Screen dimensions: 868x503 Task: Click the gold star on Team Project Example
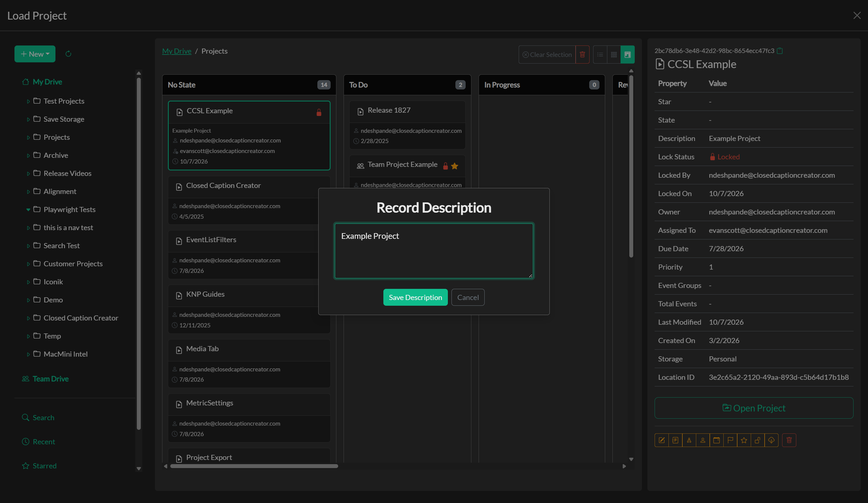pos(455,166)
